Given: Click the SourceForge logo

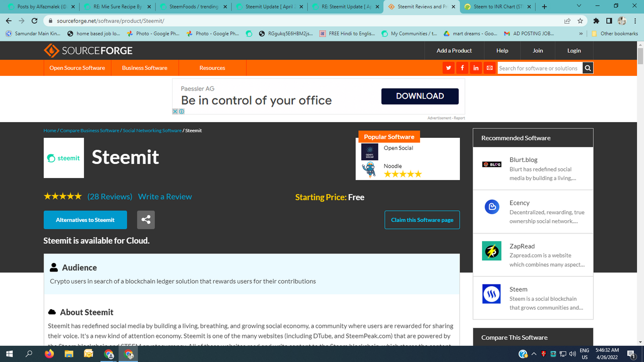Looking at the screenshot, I should click(88, 51).
